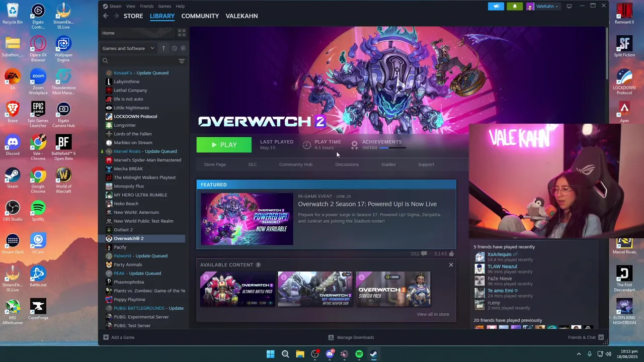Open the Overwatch 2 achievements gear icon
Image resolution: width=644 pixels, height=362 pixels.
(354, 145)
